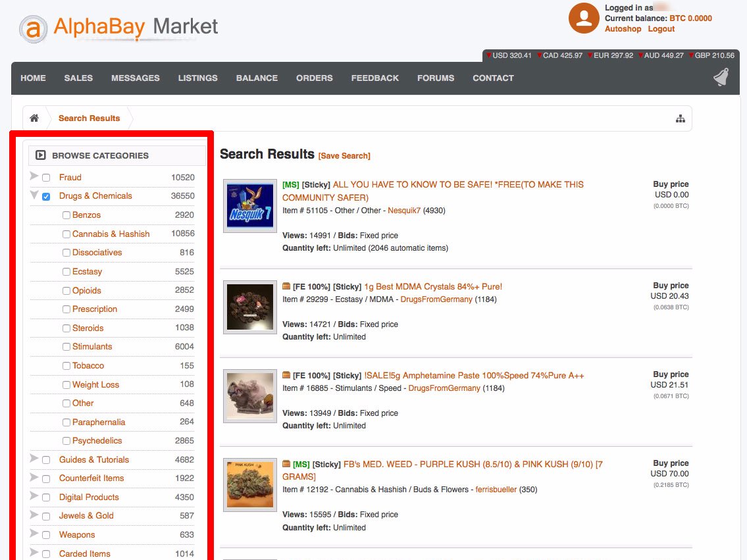Tick the Digital Products checkbox
Screen dimensions: 747x560
tap(46, 497)
